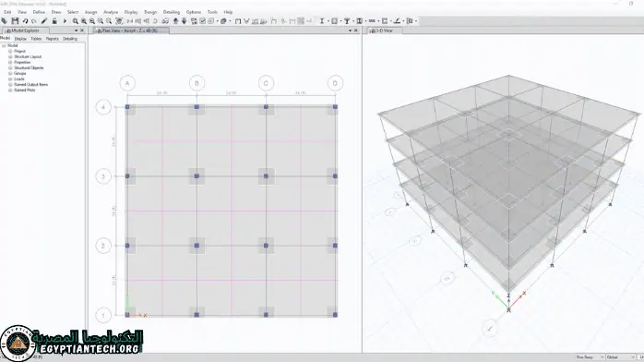This screenshot has height=362, width=644.
Task: Select column at grid D-1 in plan
Action: click(335, 315)
